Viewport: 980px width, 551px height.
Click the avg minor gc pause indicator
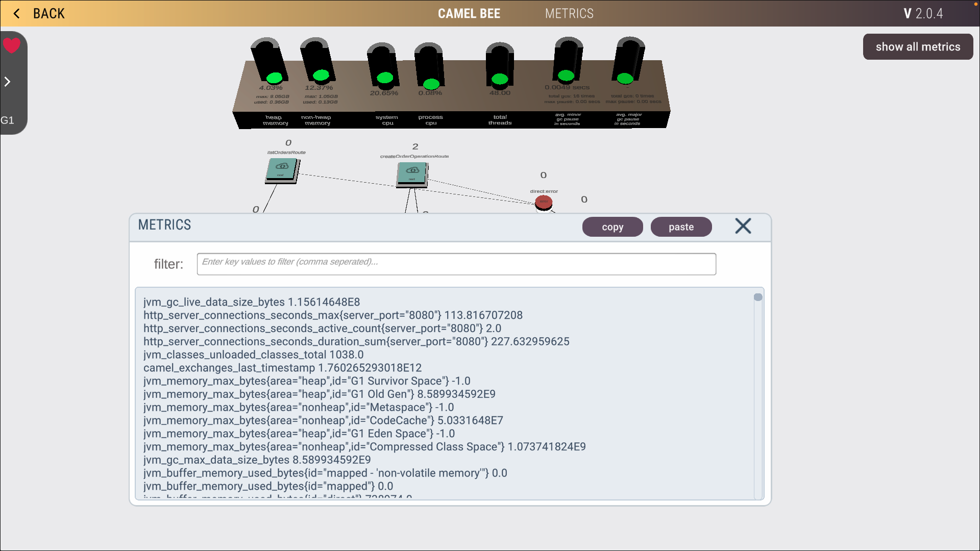(566, 76)
